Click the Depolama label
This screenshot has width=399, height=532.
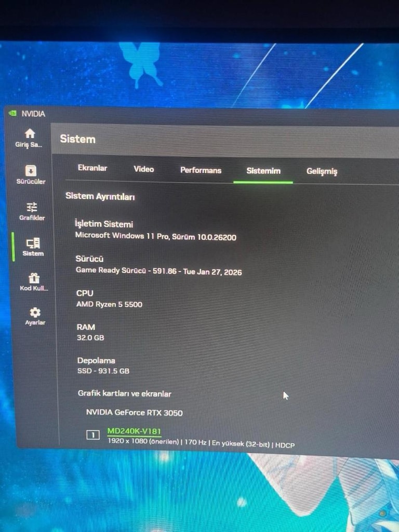coord(96,361)
